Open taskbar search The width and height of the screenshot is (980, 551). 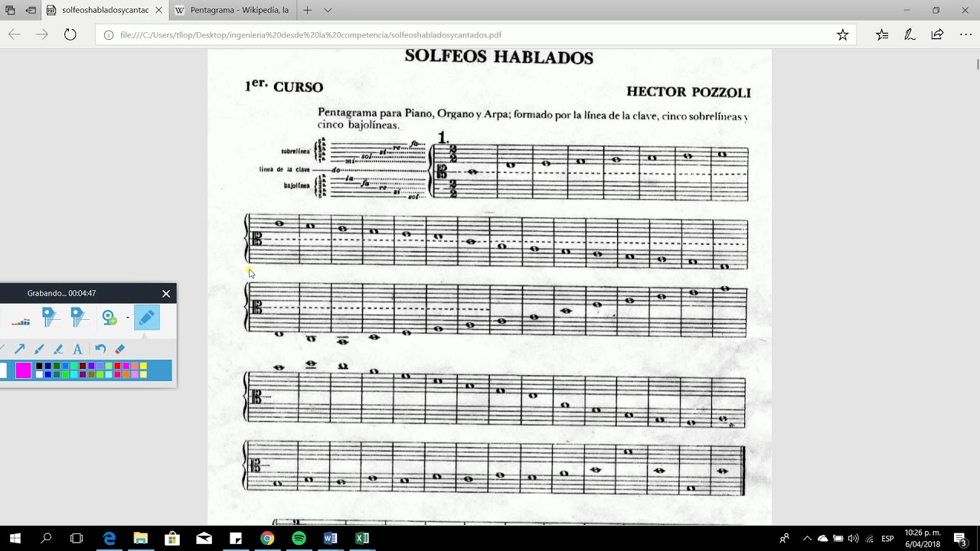click(46, 538)
